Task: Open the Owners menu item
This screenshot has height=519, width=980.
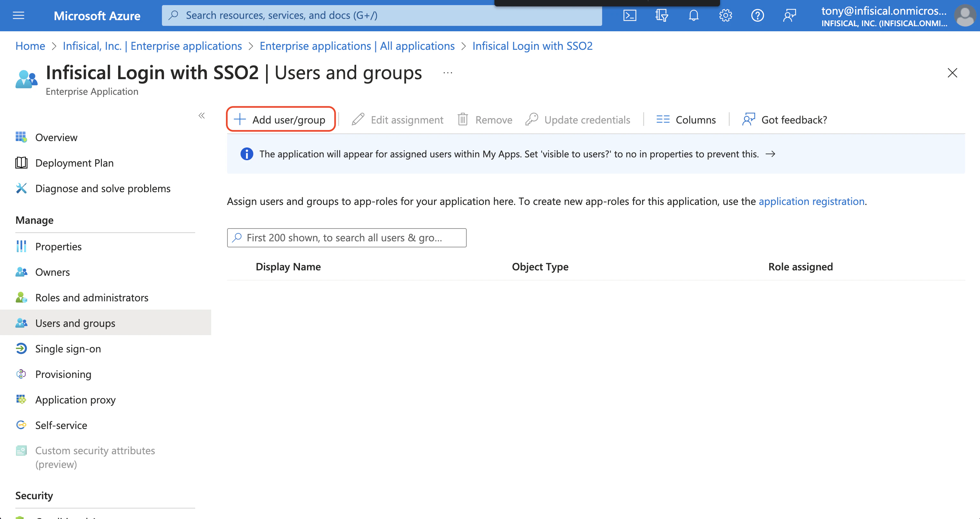Action: 105,272
